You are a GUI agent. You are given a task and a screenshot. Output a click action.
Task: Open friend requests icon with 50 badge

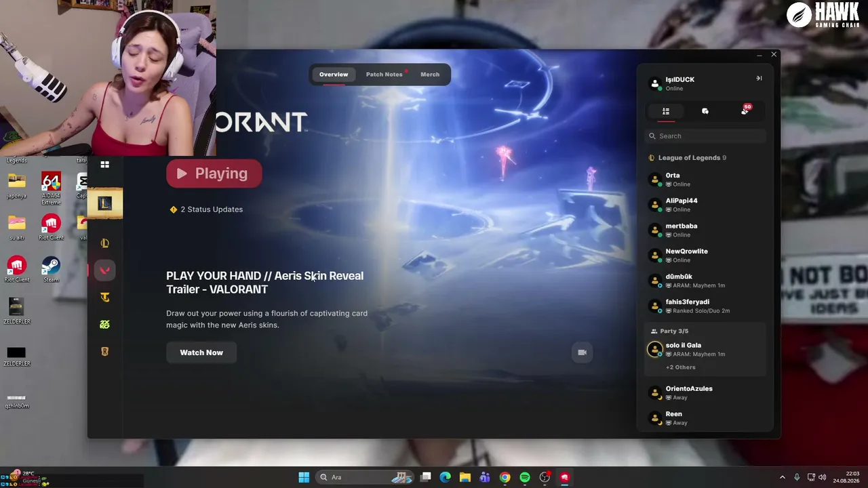[x=745, y=110]
